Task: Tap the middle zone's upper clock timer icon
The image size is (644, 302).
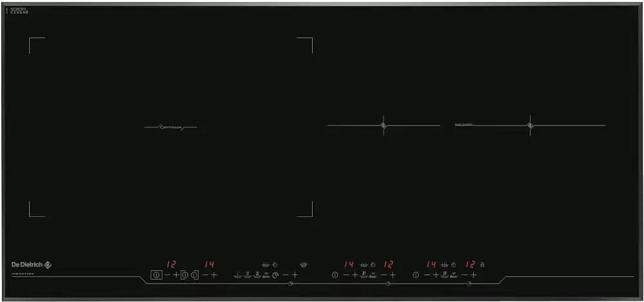Action: pyautogui.click(x=373, y=265)
